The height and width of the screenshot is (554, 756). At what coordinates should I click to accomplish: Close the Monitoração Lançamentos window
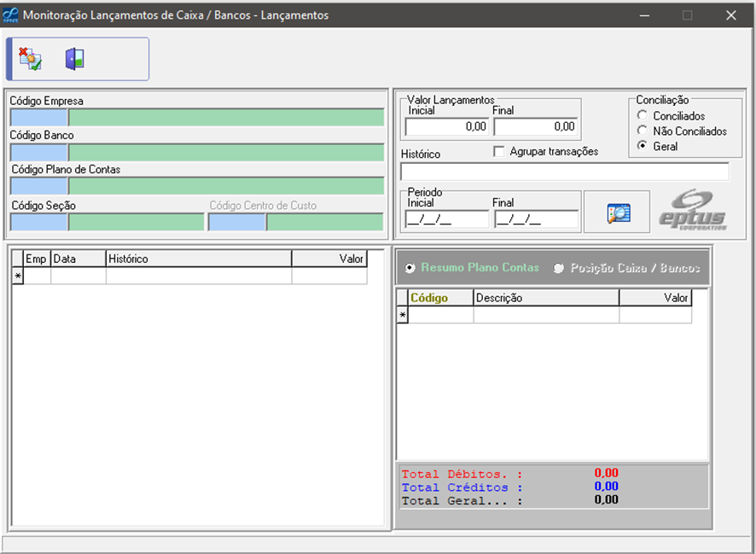[730, 15]
